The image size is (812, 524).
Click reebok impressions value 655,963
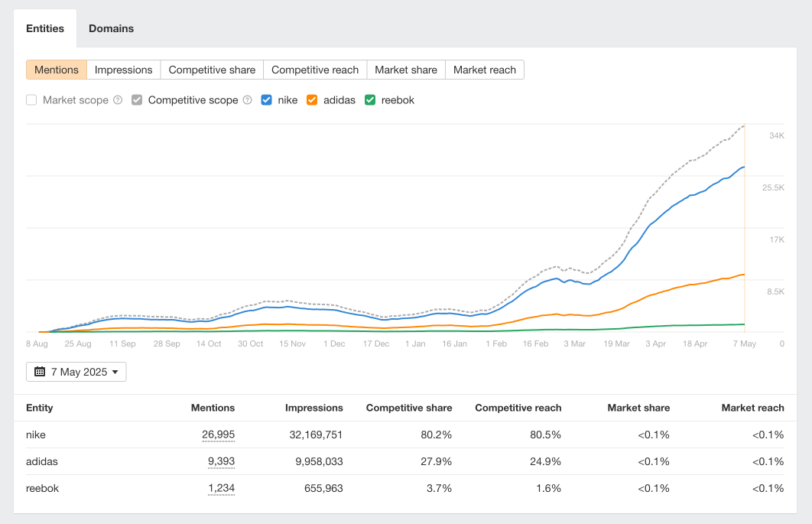[x=323, y=489]
